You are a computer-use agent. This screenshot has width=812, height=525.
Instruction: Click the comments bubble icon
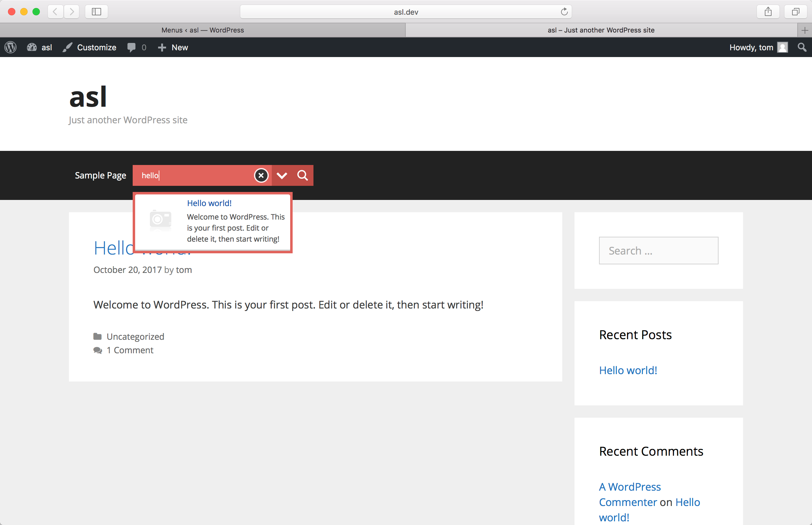tap(131, 48)
